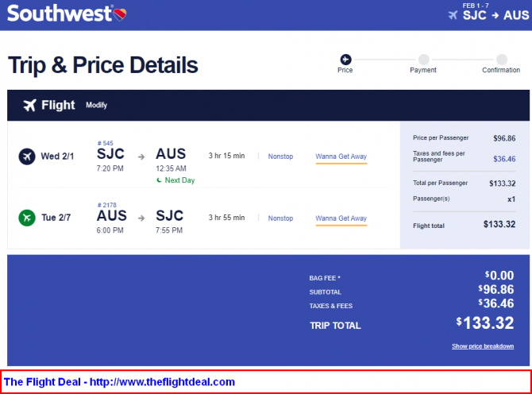Screen dimensions: 532x394
Task: Click Show price breakdown link
Action: click(x=483, y=346)
